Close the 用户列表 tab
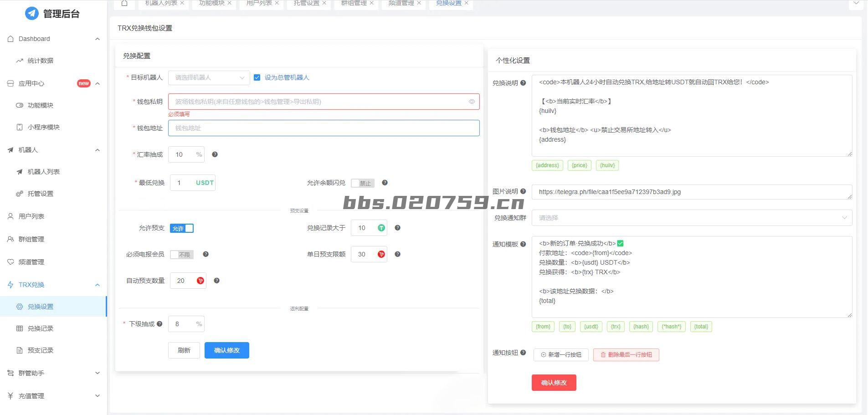 pos(277,3)
